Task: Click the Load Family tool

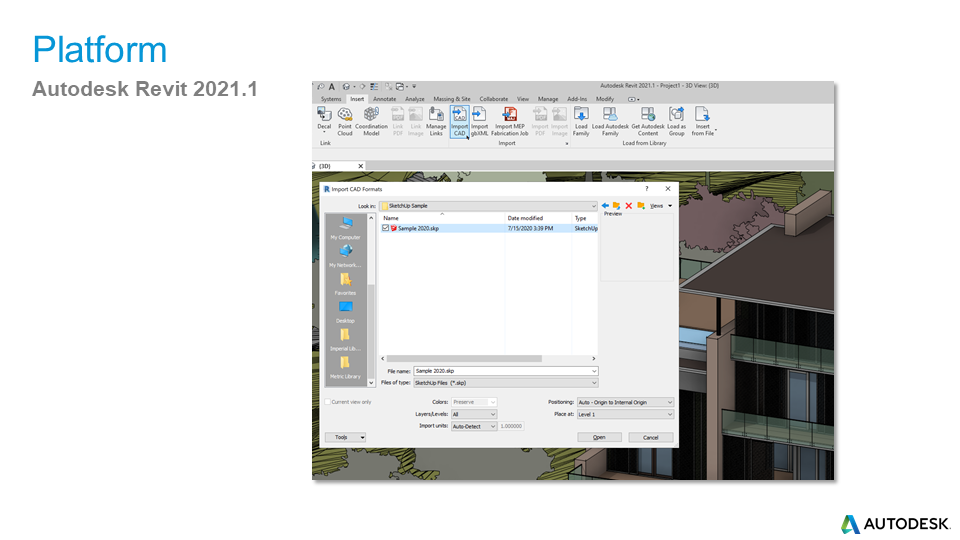Action: click(581, 121)
